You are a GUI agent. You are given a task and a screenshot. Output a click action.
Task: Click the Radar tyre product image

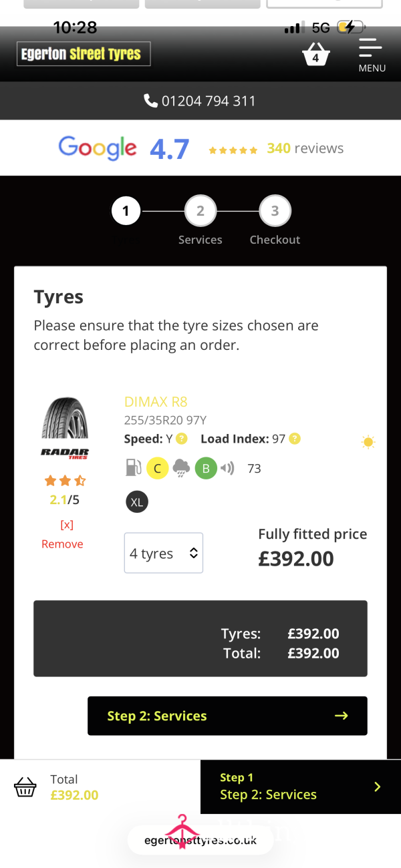pyautogui.click(x=65, y=427)
